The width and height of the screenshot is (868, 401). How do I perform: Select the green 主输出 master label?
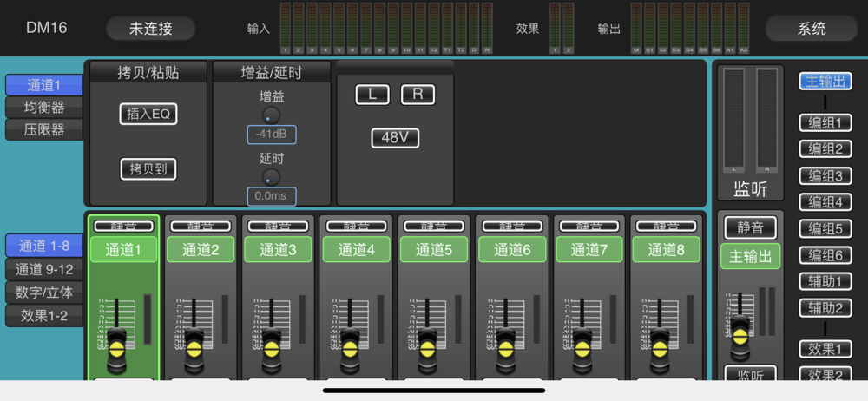tap(751, 256)
